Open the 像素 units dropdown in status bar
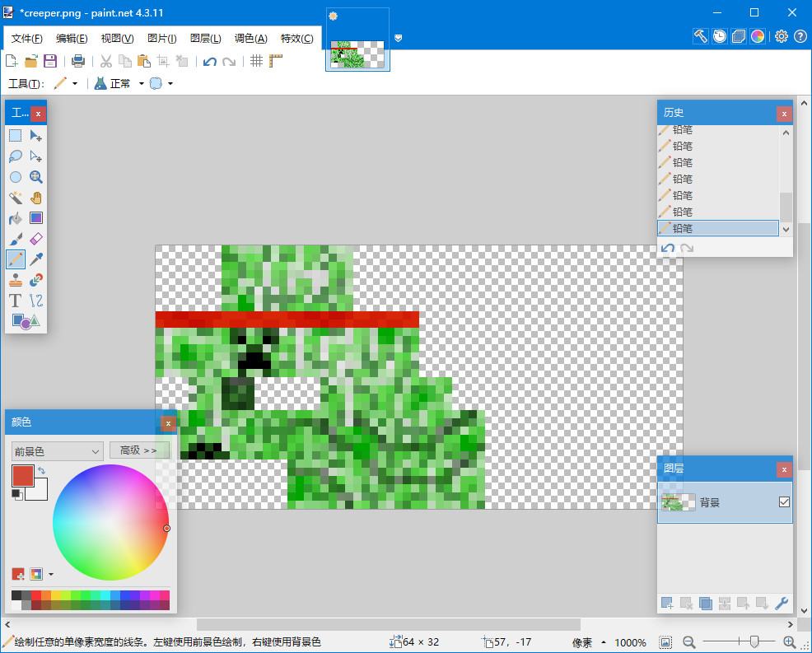 (x=604, y=642)
